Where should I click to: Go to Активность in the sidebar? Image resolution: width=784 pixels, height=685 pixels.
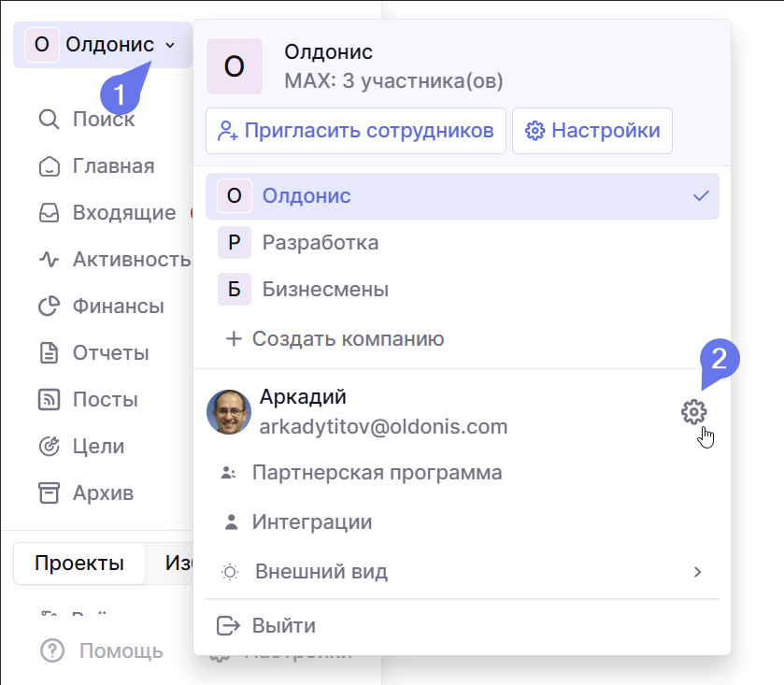tap(114, 260)
